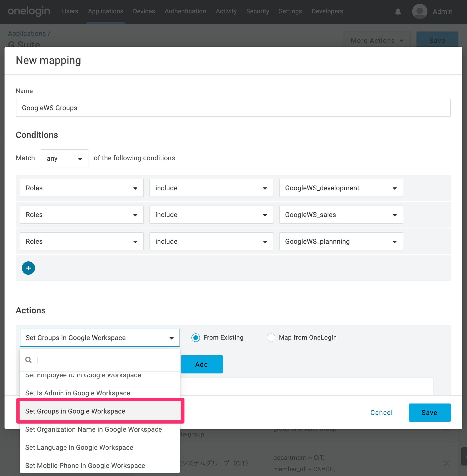
Task: Open the Match any dropdown
Action: (65, 158)
